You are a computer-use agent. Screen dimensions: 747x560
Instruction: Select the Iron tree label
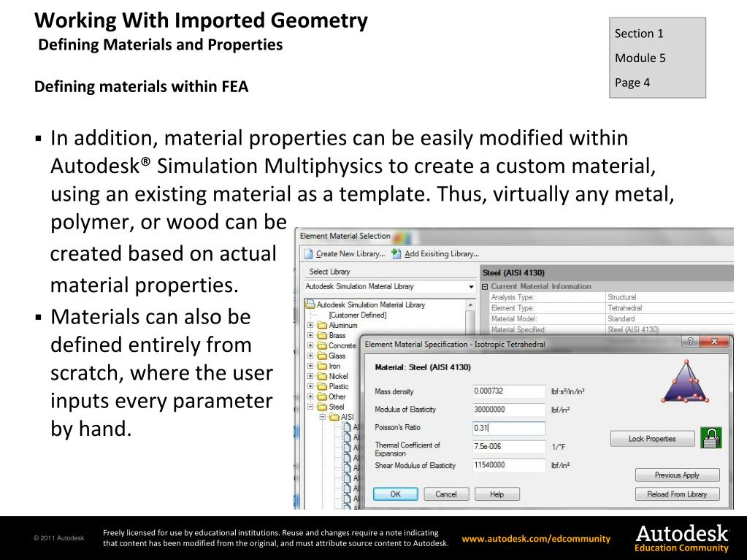point(334,367)
